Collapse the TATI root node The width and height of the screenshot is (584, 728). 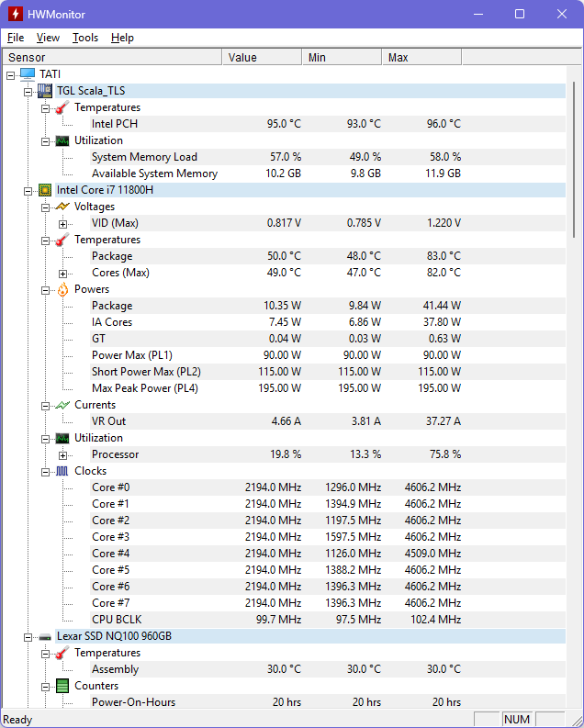[10, 75]
